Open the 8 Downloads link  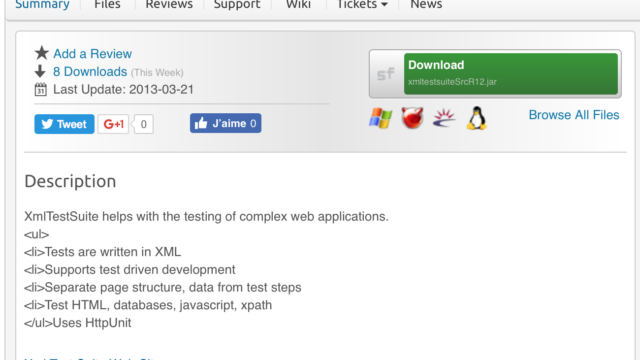coord(90,72)
